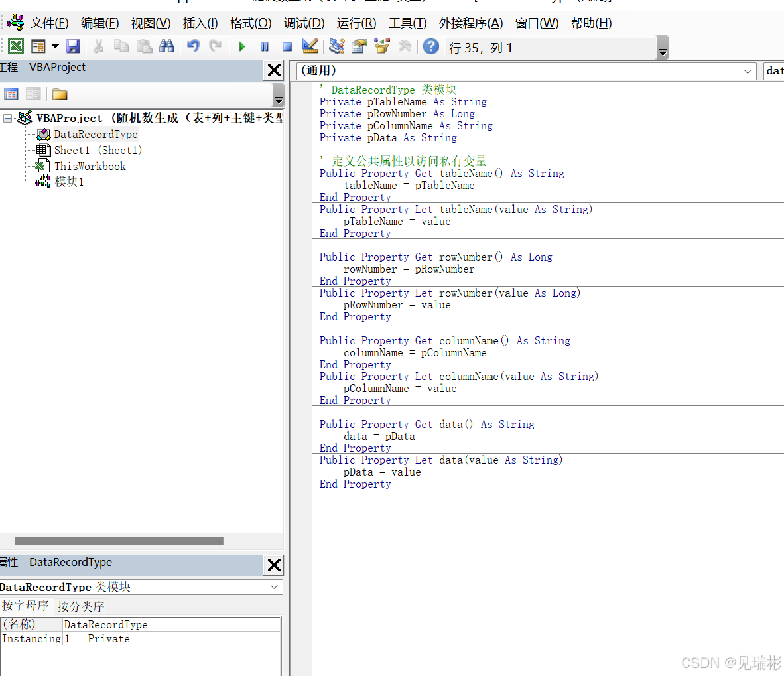Open DataRecordType 类模块 properties dropdown

(x=274, y=587)
